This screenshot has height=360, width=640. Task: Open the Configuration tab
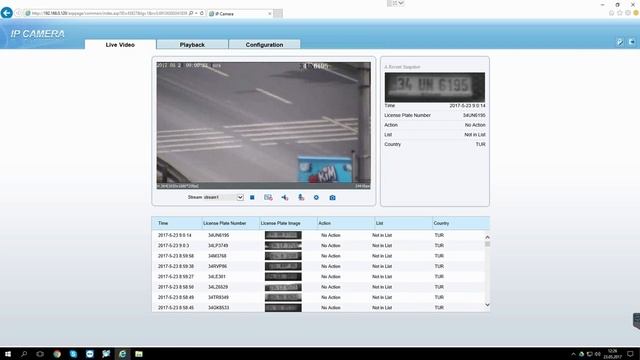264,44
